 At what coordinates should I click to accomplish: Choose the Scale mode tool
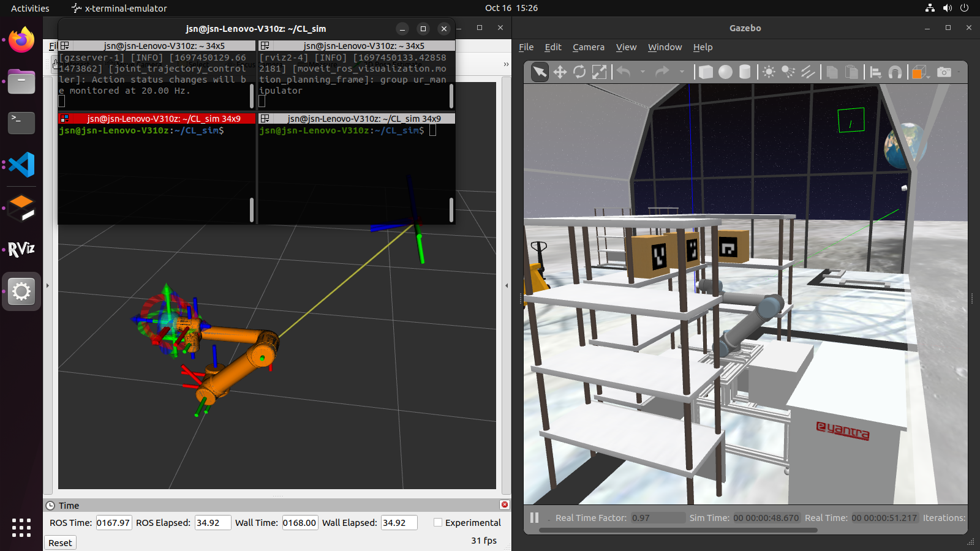pyautogui.click(x=599, y=72)
